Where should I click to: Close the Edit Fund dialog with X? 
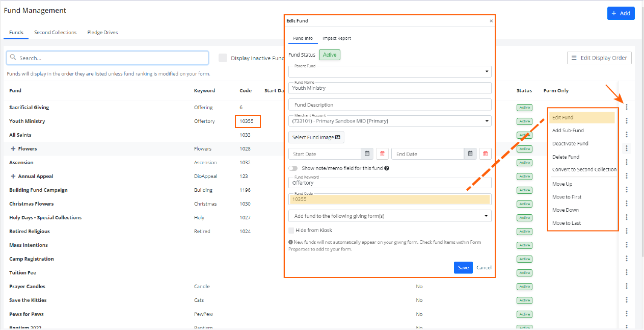(x=491, y=21)
